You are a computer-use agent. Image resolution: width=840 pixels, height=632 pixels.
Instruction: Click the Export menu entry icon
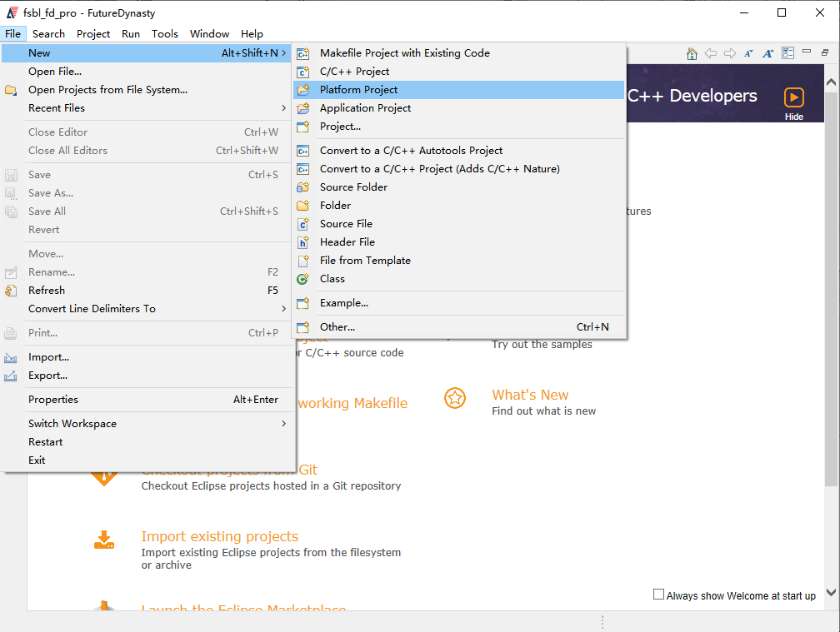pos(11,376)
